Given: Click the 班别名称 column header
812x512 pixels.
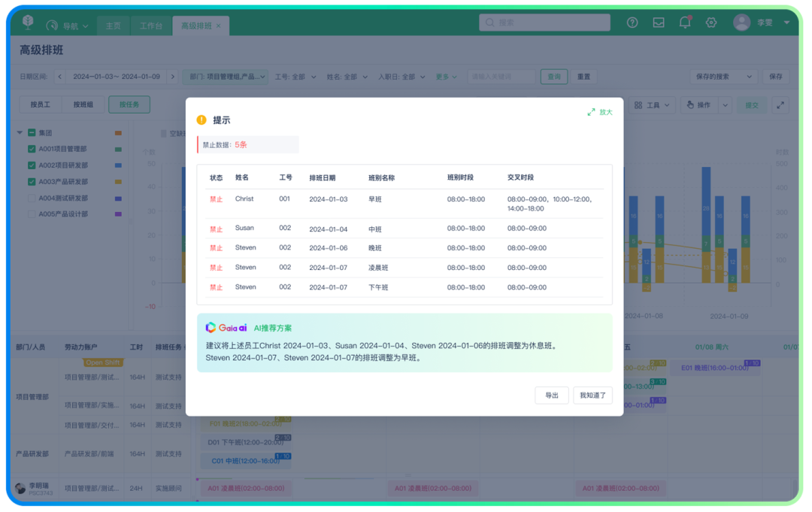Looking at the screenshot, I should pyautogui.click(x=382, y=177).
